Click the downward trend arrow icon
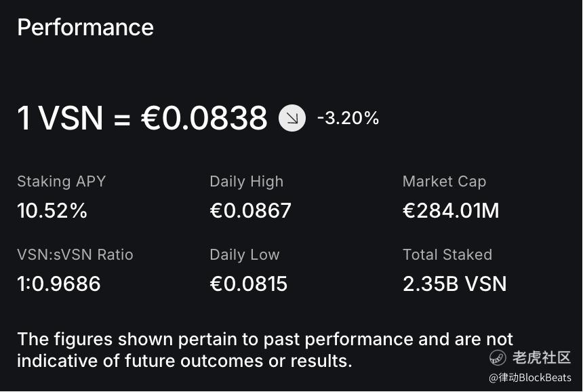Screen dimensions: 583x392 pyautogui.click(x=292, y=118)
